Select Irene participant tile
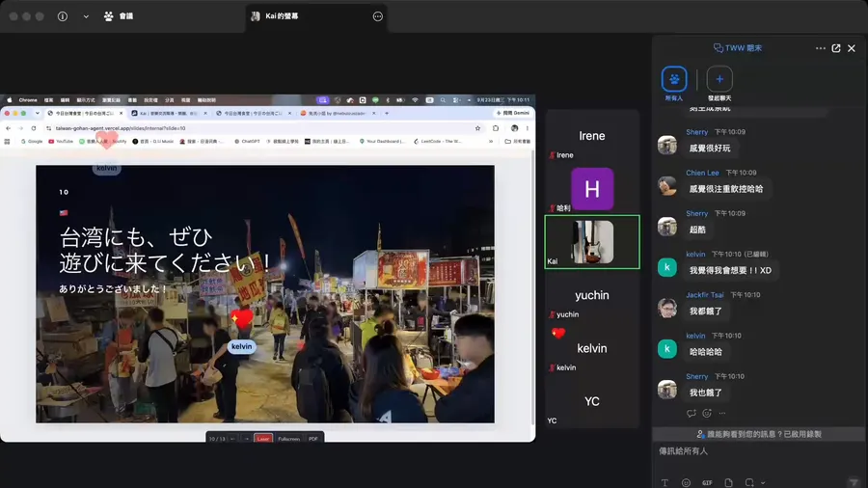This screenshot has width=868, height=488. [x=592, y=136]
